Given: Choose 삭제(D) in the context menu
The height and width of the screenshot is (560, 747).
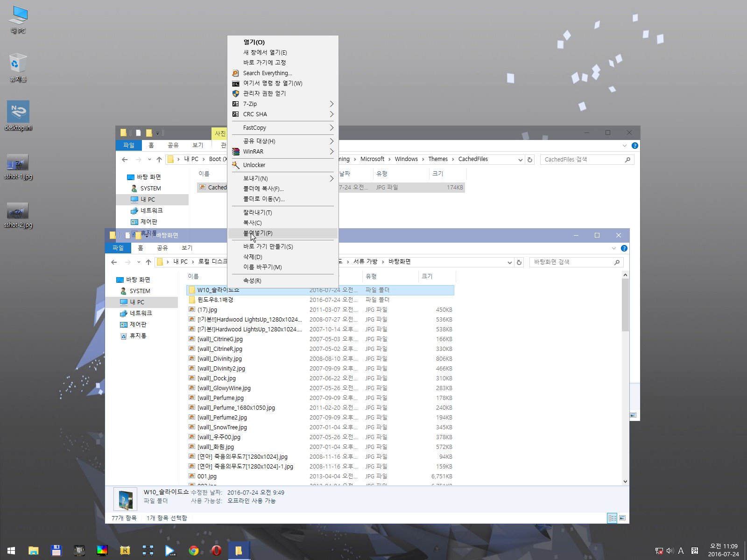Looking at the screenshot, I should [282, 257].
